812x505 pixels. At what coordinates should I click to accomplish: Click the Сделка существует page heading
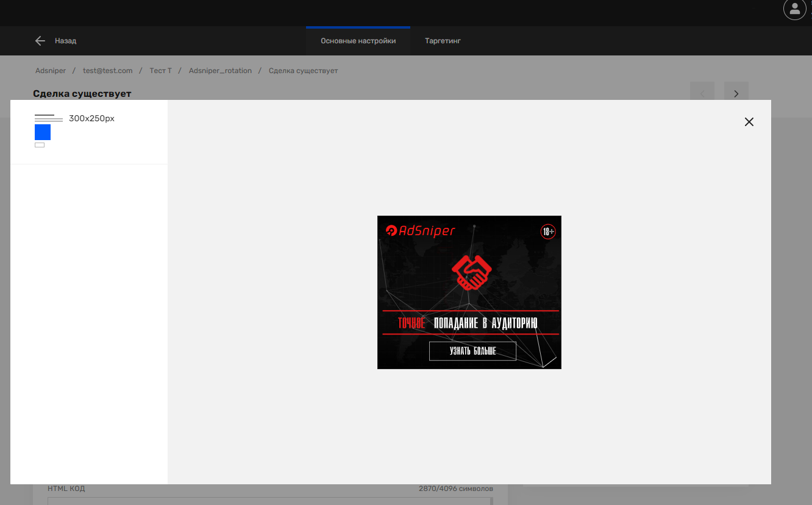(82, 94)
